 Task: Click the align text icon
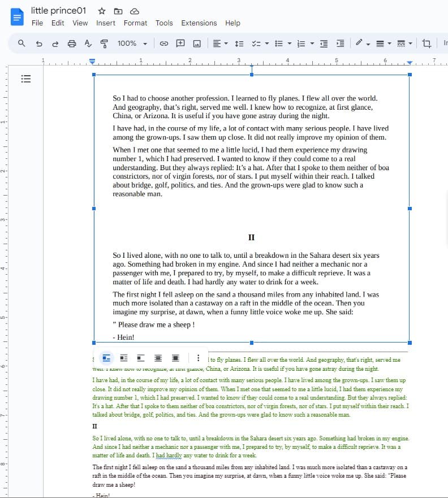[217, 44]
